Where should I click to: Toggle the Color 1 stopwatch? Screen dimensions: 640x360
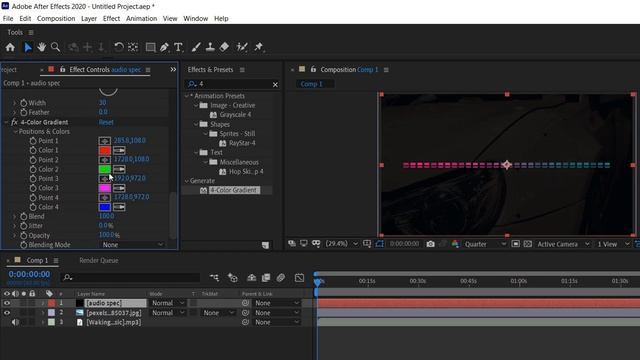point(33,150)
